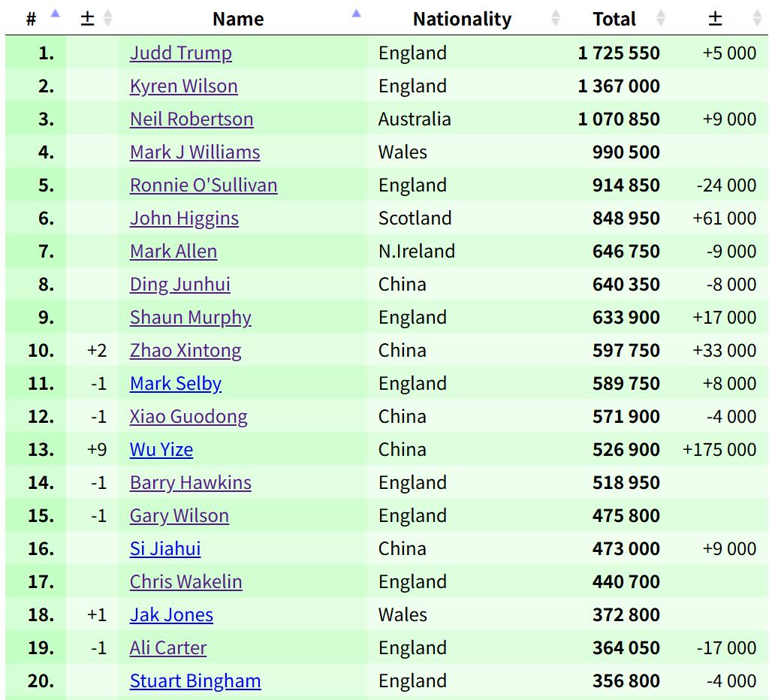Viewport: 772px width, 700px height.
Task: Sort by rank change ± column arrows
Action: tap(107, 18)
